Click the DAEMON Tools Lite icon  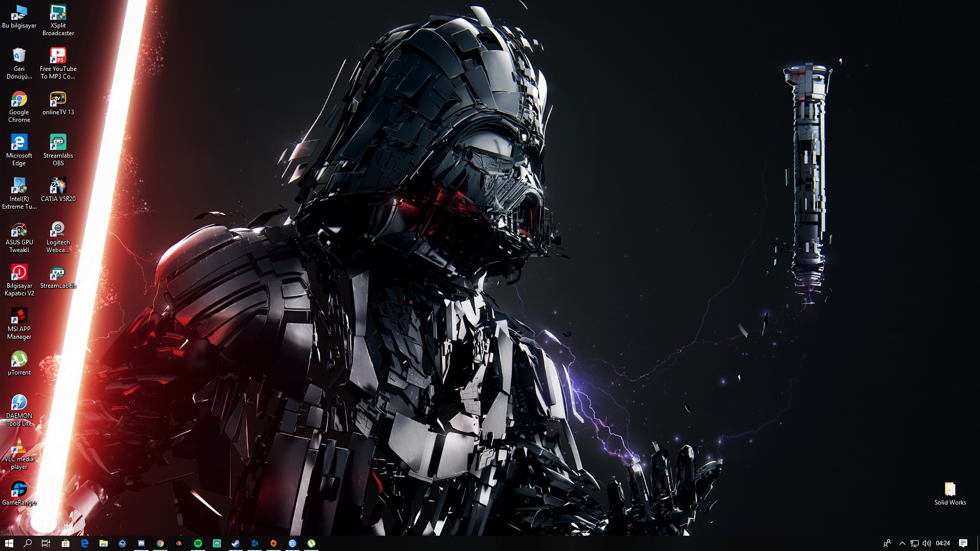point(19,403)
